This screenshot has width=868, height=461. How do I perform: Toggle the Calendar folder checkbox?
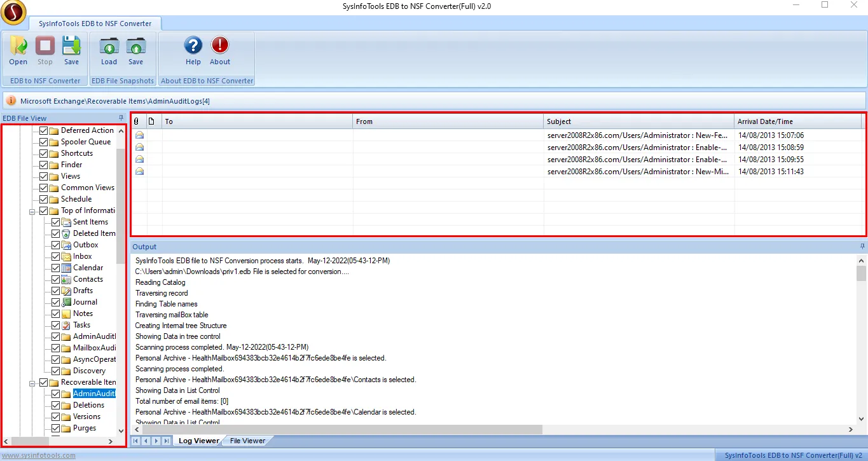click(56, 268)
